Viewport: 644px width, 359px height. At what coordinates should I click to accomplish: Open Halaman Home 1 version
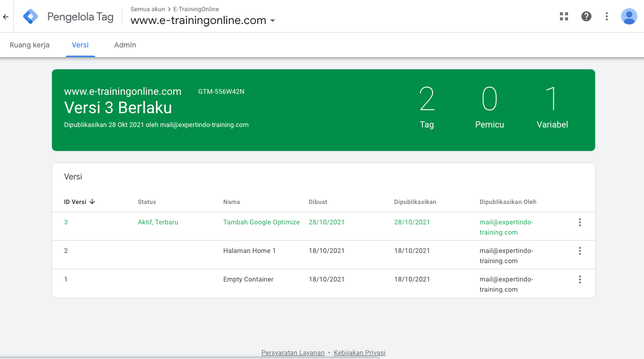click(x=250, y=251)
